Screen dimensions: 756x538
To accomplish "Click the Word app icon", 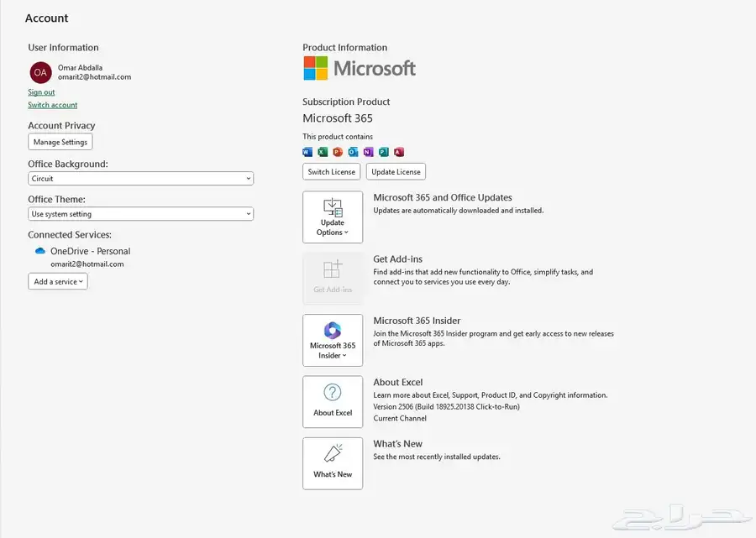I will pyautogui.click(x=307, y=152).
